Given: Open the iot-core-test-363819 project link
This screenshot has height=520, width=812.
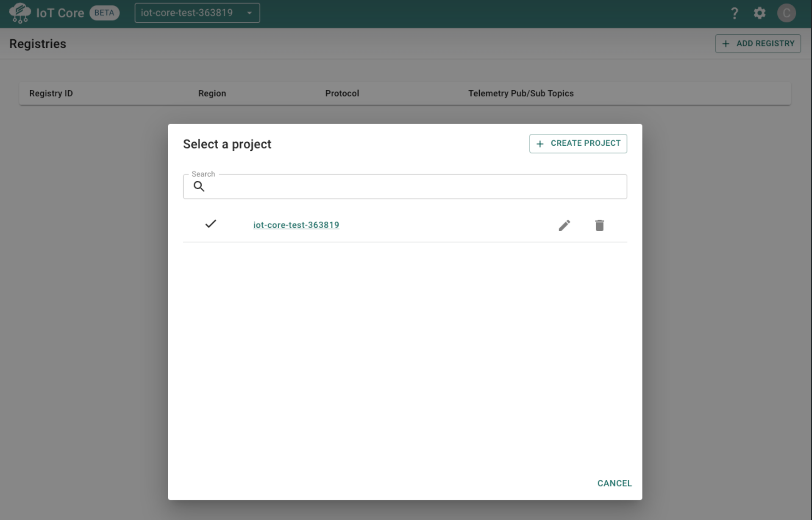Looking at the screenshot, I should (x=296, y=225).
